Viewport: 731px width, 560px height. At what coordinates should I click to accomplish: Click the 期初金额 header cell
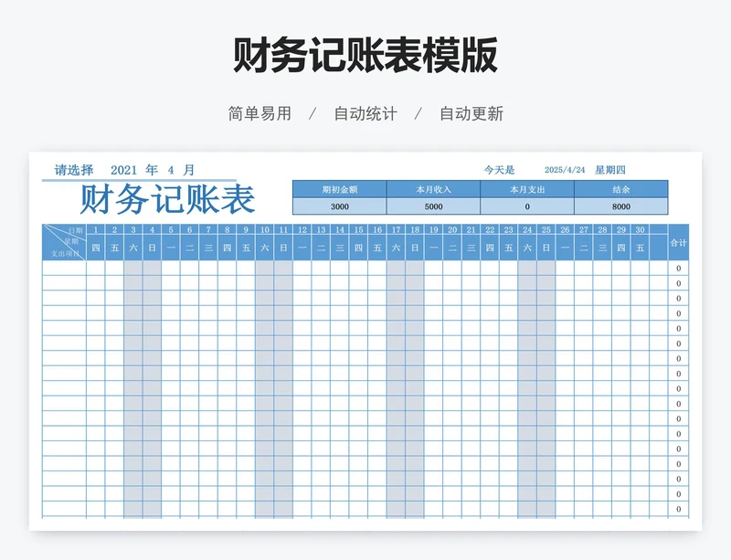pos(339,189)
